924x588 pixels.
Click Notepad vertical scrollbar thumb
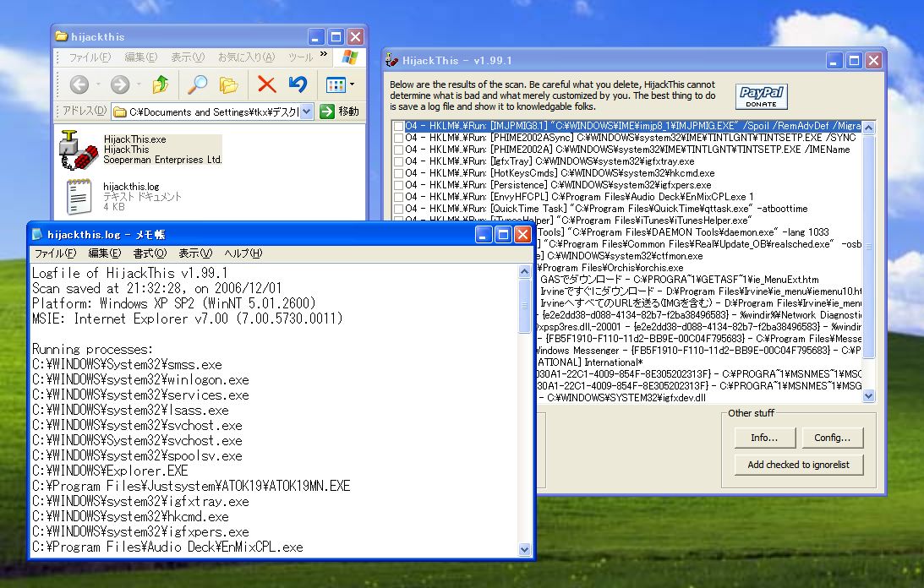click(x=524, y=306)
